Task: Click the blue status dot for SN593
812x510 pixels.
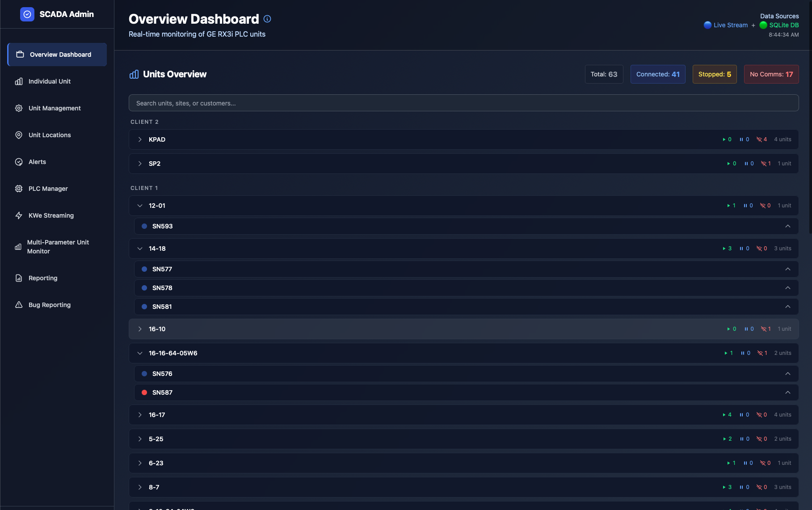Action: [x=144, y=226]
